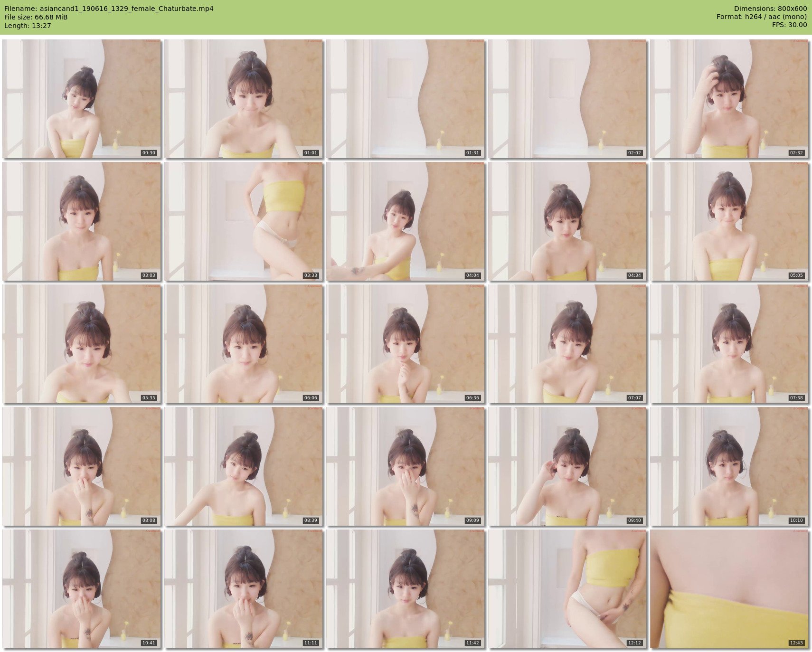Screen dimensions: 812x652
Task: Click the 12:43 timestamp badge
Action: coord(796,643)
